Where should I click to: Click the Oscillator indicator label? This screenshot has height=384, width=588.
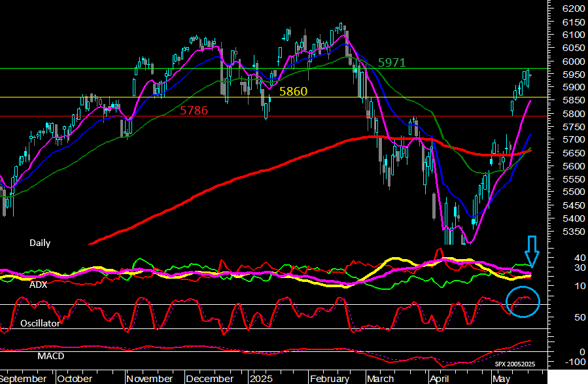pos(40,323)
